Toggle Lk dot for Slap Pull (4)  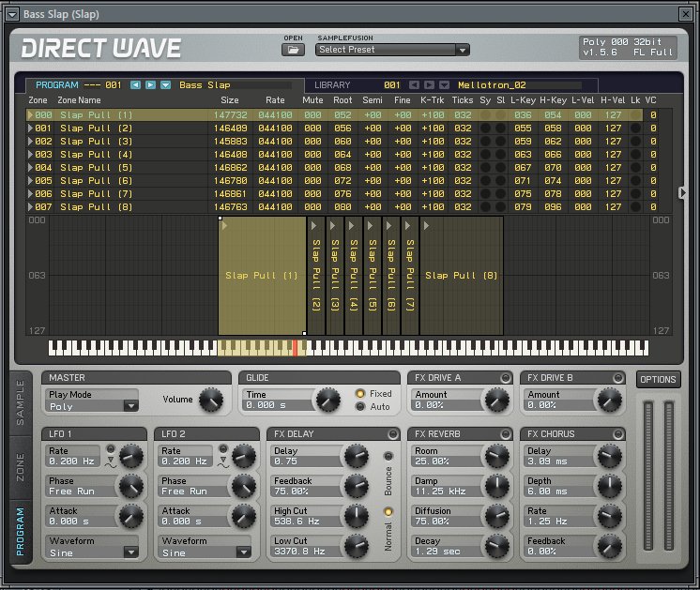(635, 155)
